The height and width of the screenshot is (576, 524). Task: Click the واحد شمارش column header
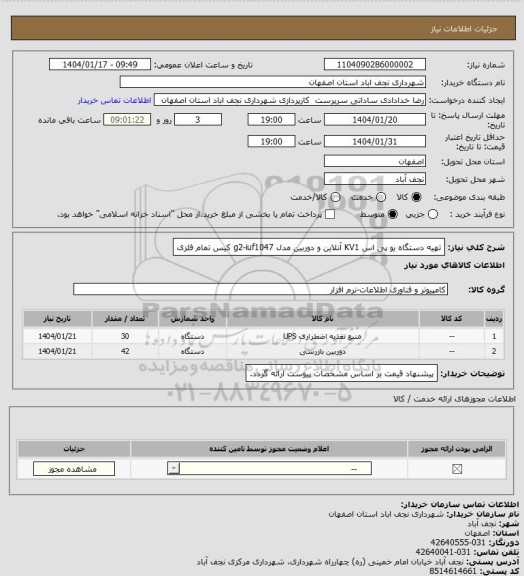pos(193,318)
